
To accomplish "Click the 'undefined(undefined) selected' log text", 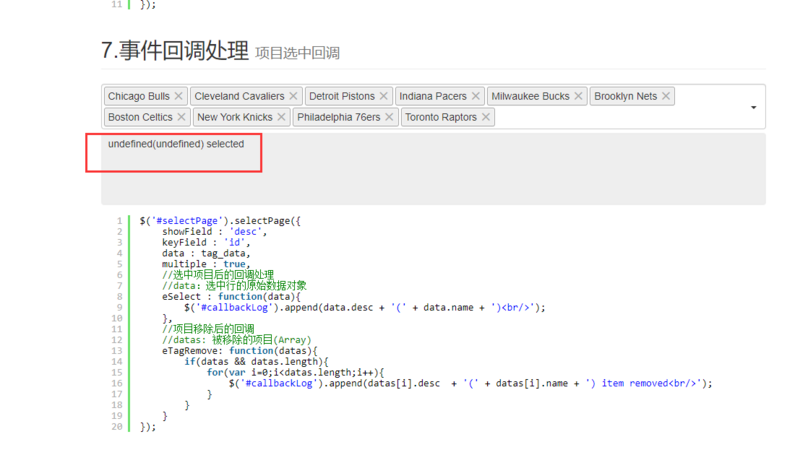I will point(176,144).
